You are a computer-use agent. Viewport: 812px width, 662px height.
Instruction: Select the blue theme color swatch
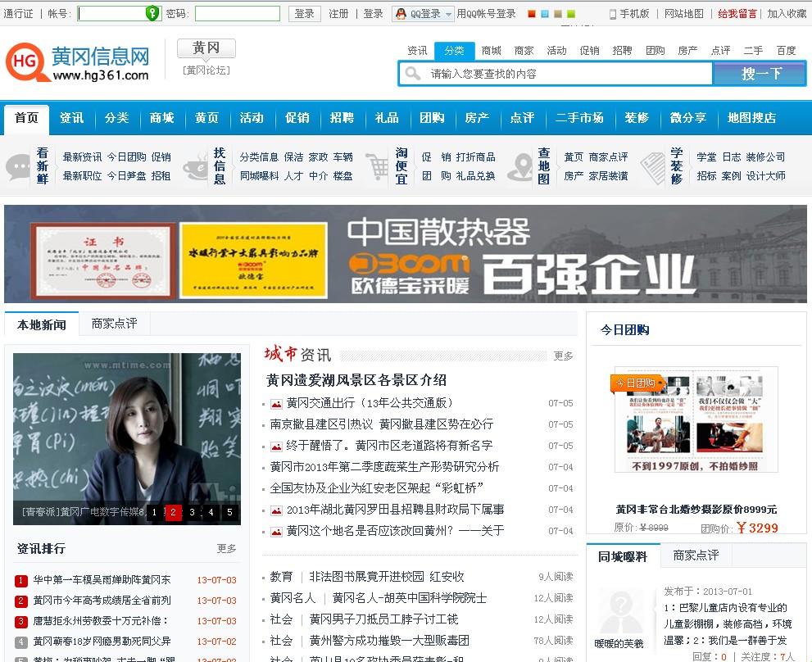(x=544, y=14)
